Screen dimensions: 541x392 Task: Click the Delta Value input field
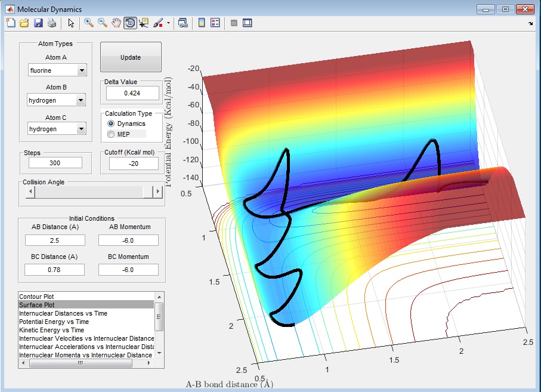click(132, 93)
